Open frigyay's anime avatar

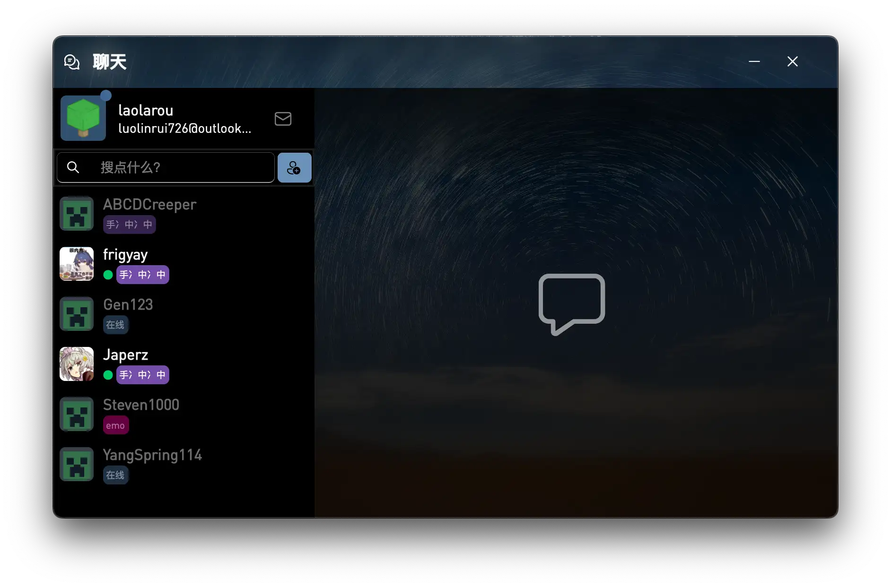click(x=77, y=264)
